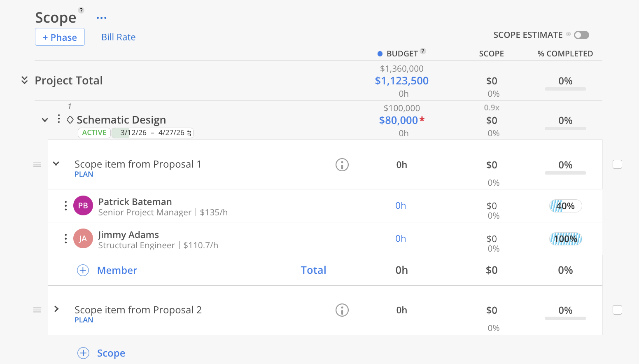Open Schematic Design phase kebab menu
The image size is (639, 364).
[59, 119]
